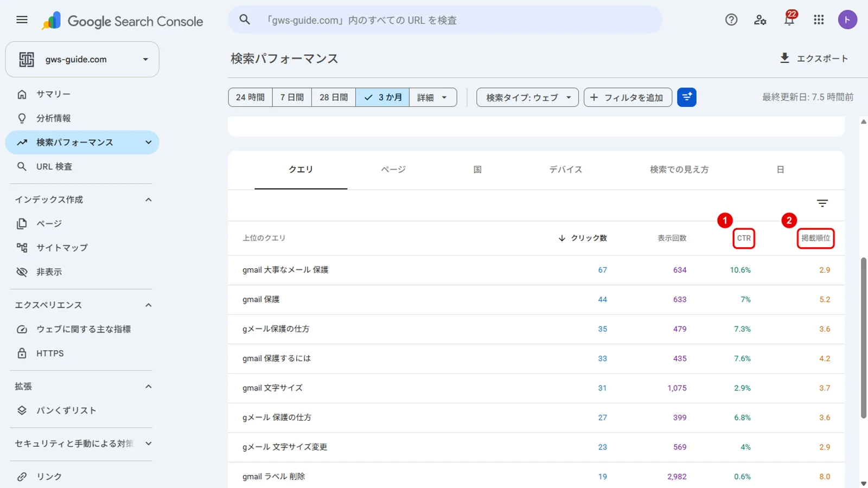Click the Google Search Console logo
This screenshot has width=868, height=488.
click(123, 21)
